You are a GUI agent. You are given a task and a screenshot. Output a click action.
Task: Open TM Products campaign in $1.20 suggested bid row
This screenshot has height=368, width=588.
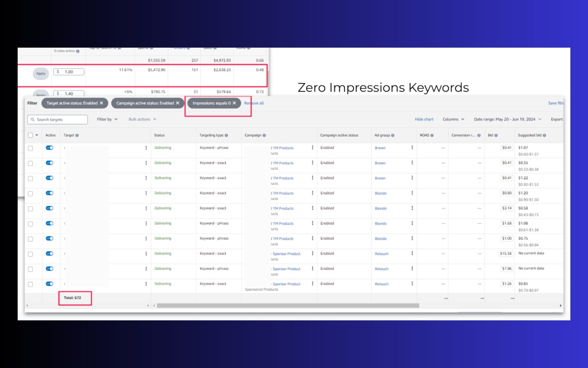(283, 193)
